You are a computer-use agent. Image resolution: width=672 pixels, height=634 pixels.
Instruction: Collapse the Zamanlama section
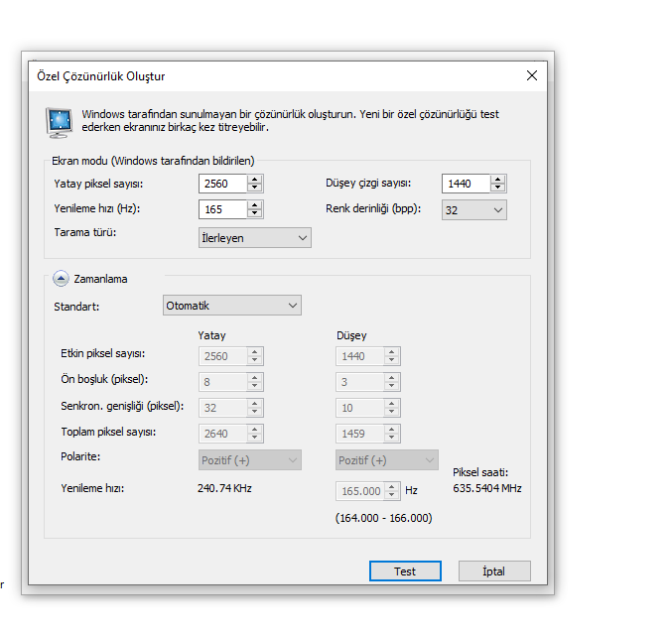tap(62, 279)
